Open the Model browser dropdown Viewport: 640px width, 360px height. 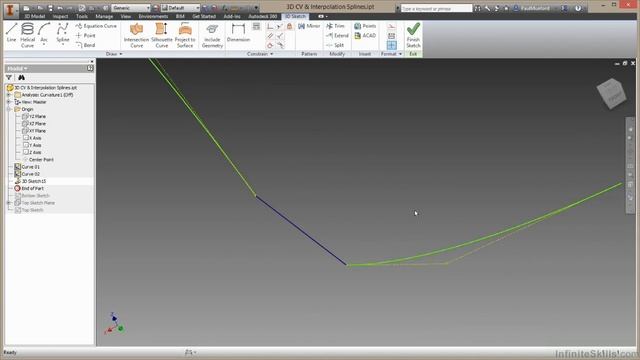tap(17, 69)
